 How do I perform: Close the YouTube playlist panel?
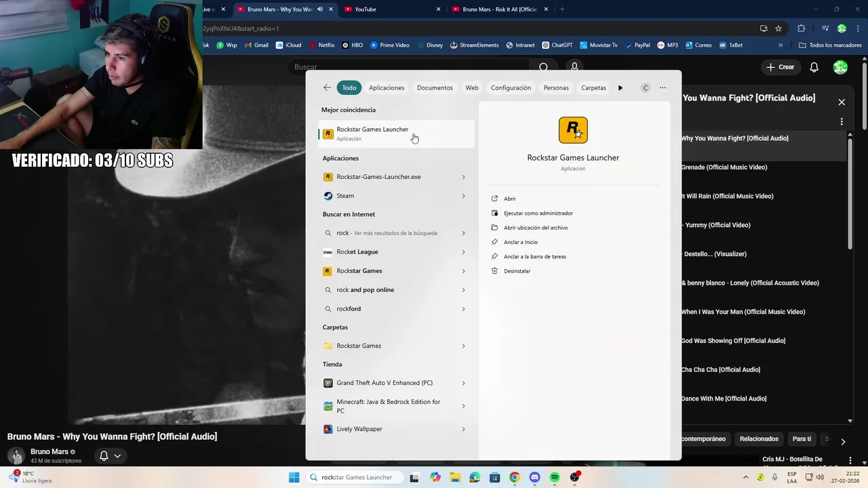(x=842, y=102)
